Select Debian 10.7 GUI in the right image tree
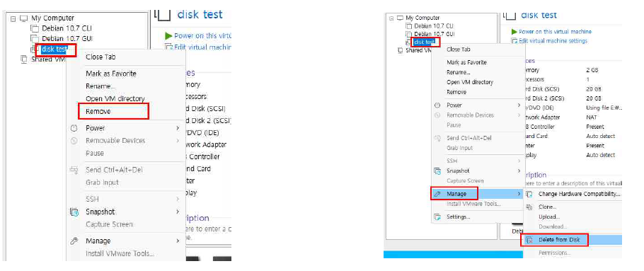The height and width of the screenshot is (271, 644). click(x=434, y=34)
